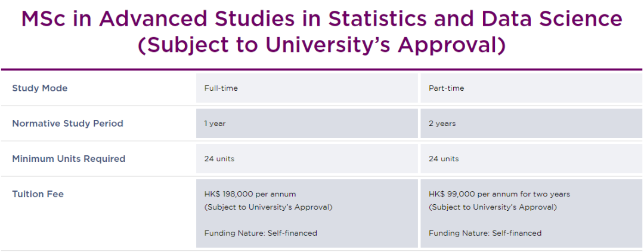
Task: Click the purple subtitle under the programme heading
Action: (x=322, y=45)
